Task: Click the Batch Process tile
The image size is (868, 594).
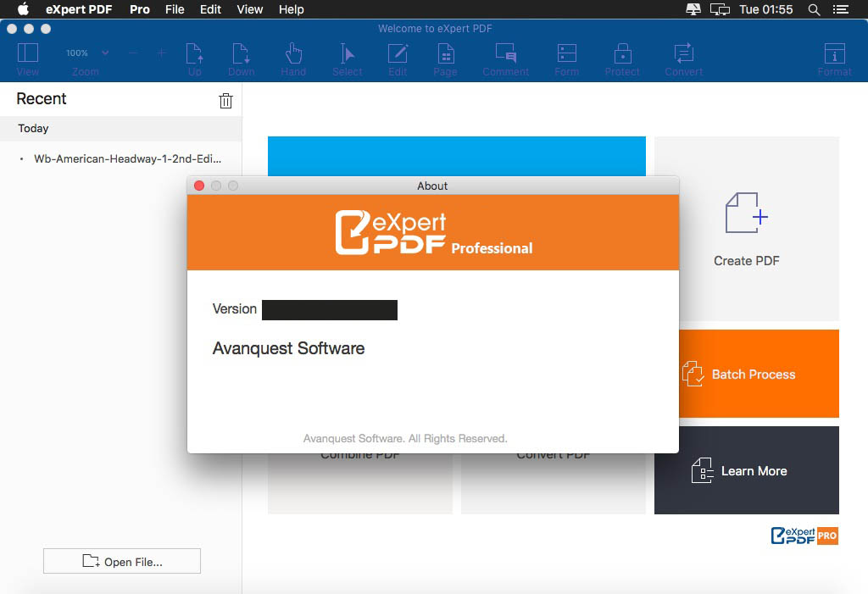Action: pyautogui.click(x=759, y=374)
